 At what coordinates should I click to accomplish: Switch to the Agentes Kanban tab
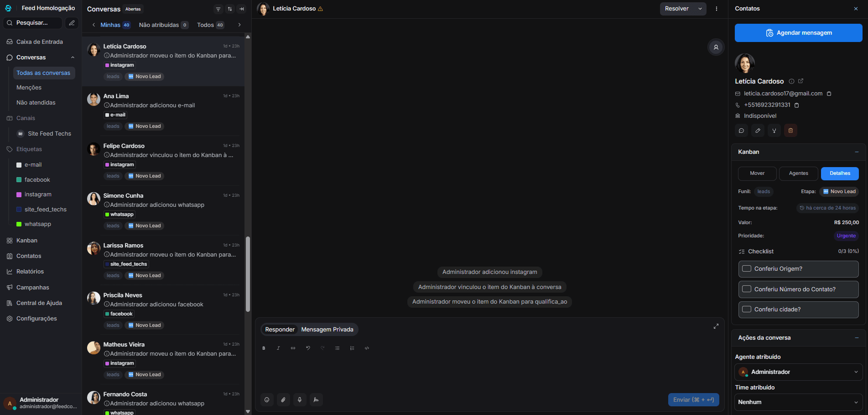[x=798, y=173]
